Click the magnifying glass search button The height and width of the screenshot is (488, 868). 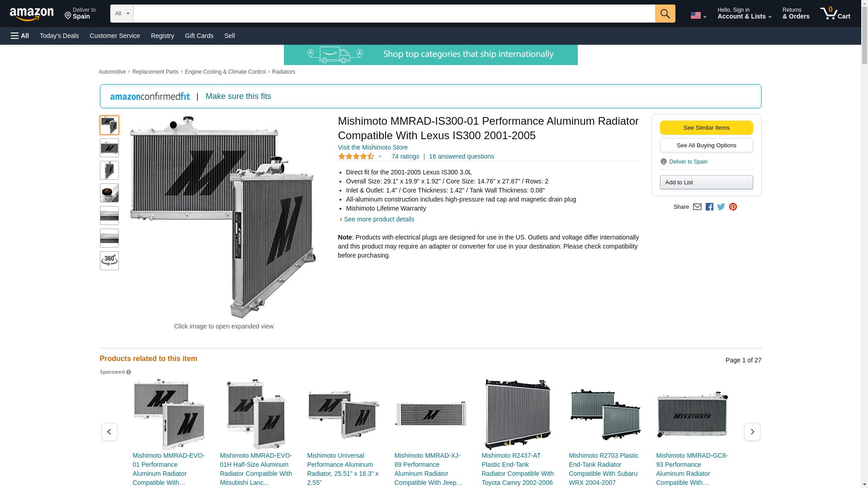click(665, 14)
